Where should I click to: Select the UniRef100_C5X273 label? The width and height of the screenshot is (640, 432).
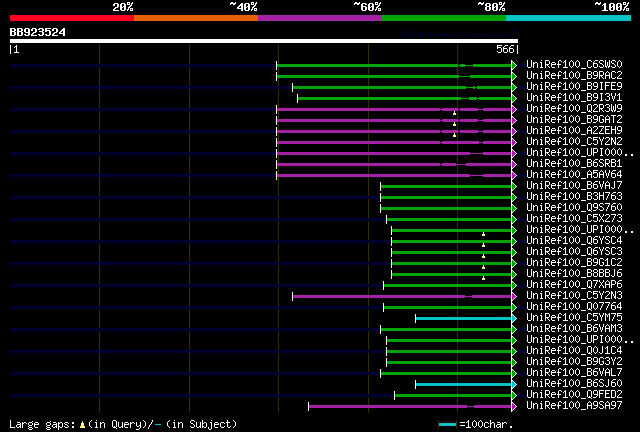(x=574, y=219)
